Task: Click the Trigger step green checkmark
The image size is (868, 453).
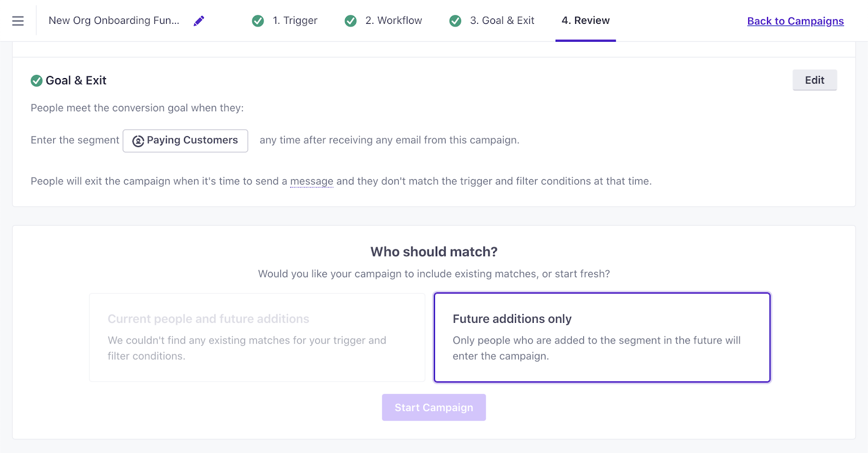Action: click(258, 21)
